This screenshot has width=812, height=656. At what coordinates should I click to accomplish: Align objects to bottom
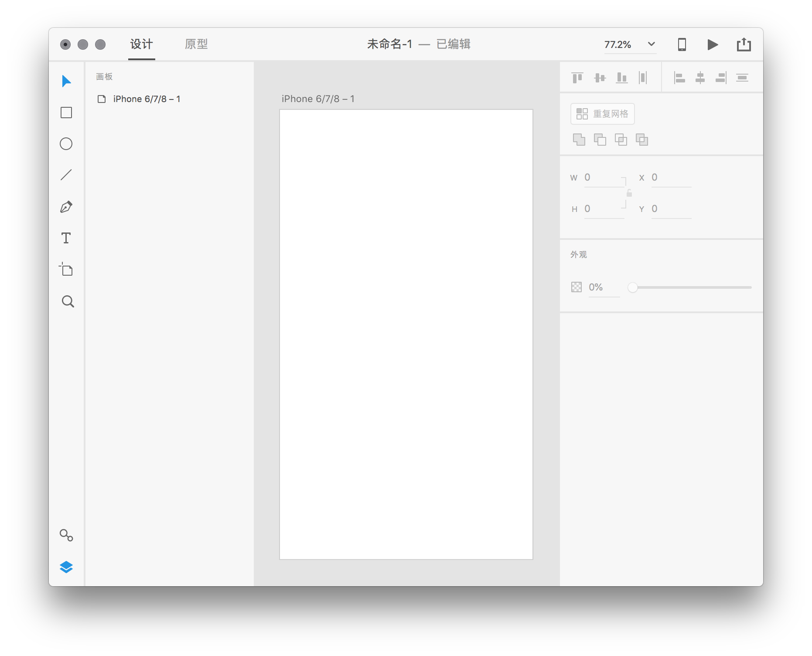pyautogui.click(x=622, y=78)
